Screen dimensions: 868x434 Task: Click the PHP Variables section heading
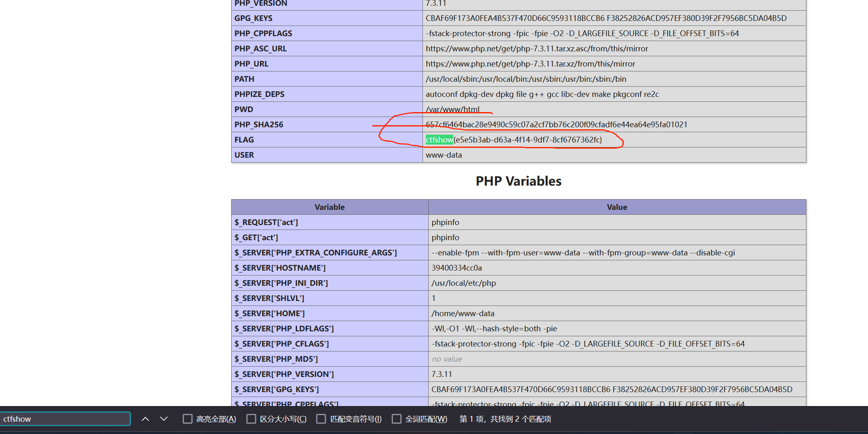518,181
